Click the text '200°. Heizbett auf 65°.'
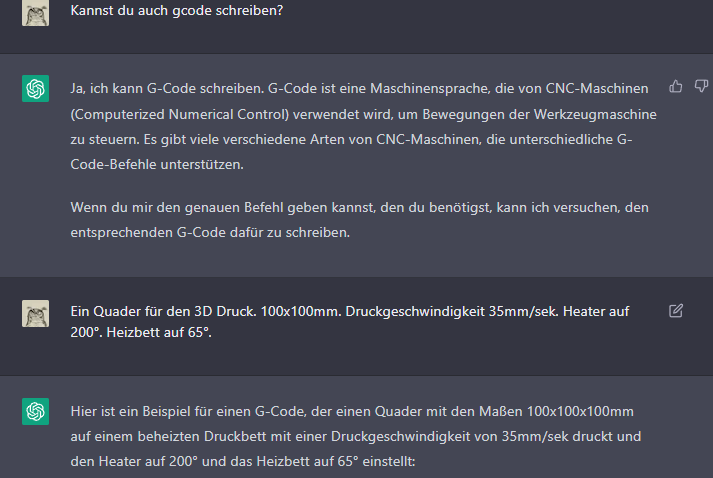 coord(141,332)
